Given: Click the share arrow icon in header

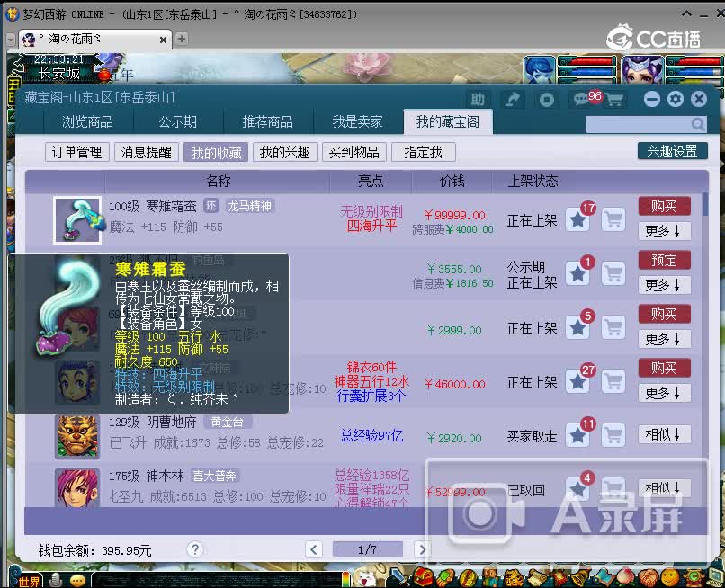Looking at the screenshot, I should click(513, 100).
